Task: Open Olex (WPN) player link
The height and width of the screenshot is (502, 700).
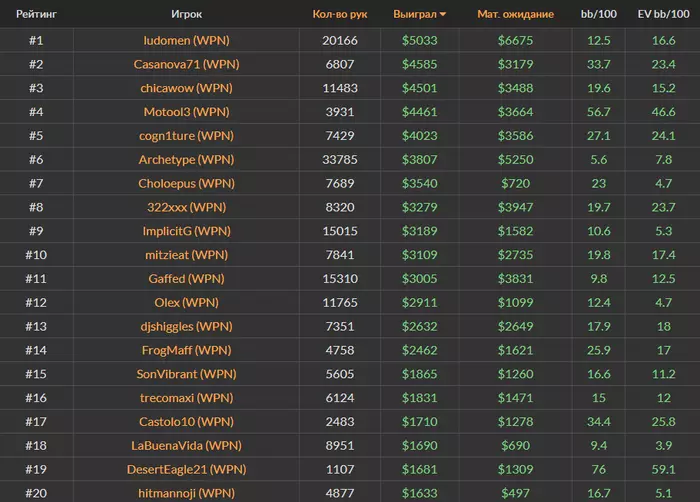Action: click(186, 302)
